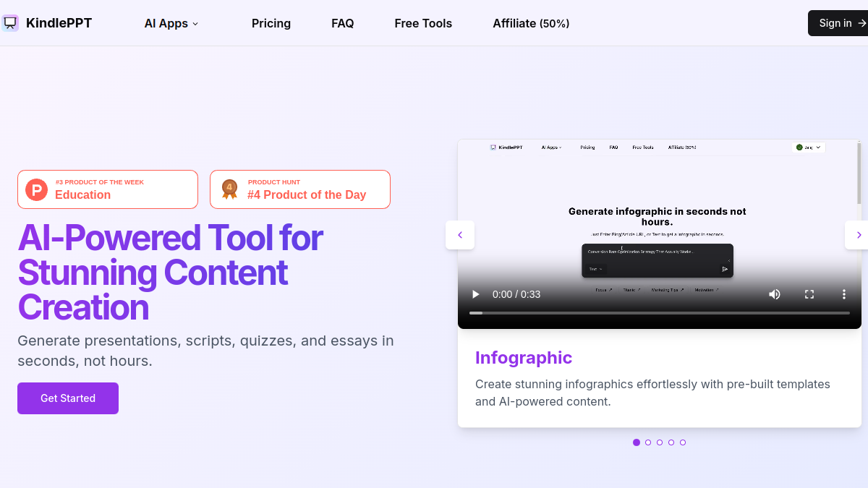Click the "Generate presentations, scripts, quizzes" subtitle
Image resolution: width=868 pixels, height=488 pixels.
click(x=205, y=351)
